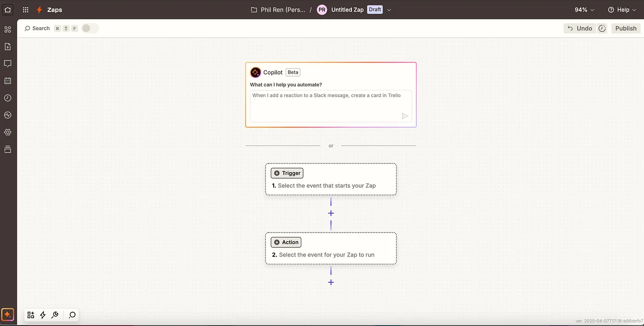Click the home icon in top-left corner
Screen dimensions: 644x326
coord(8,10)
